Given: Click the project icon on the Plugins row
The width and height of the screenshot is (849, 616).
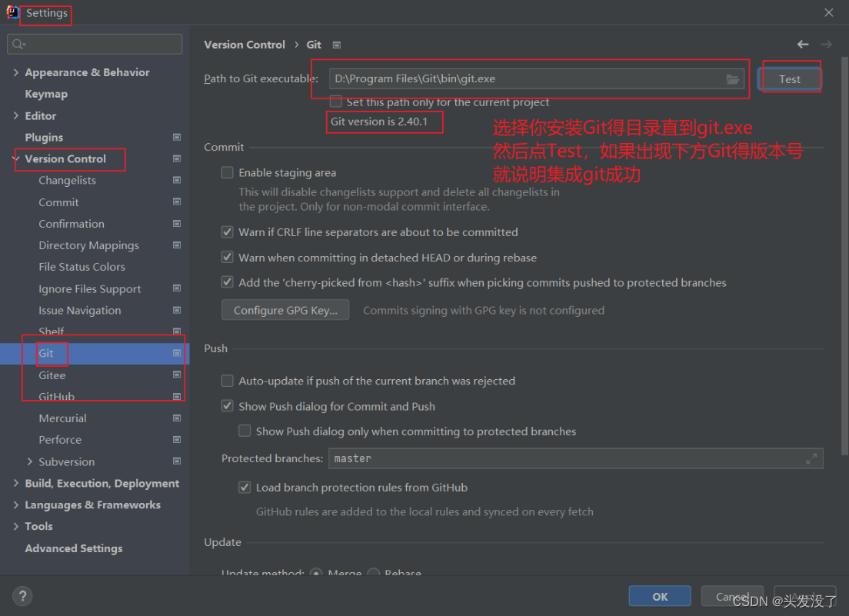Looking at the screenshot, I should 177,138.
